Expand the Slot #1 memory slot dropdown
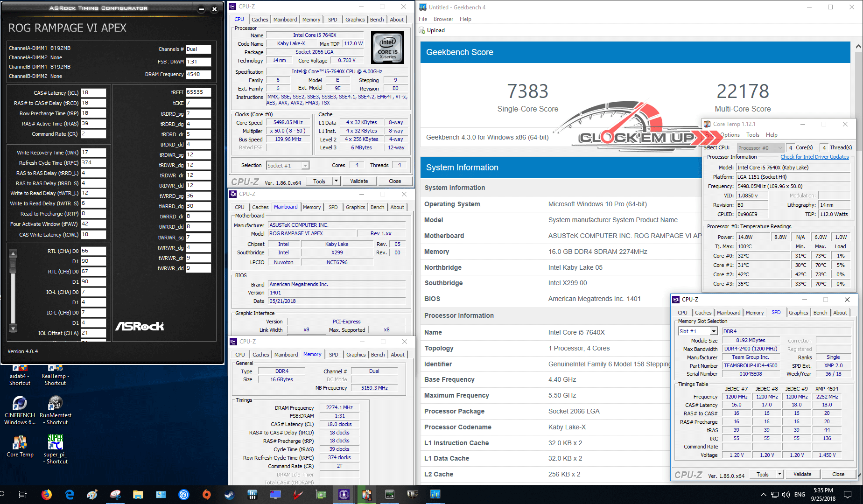863x504 pixels. [713, 331]
